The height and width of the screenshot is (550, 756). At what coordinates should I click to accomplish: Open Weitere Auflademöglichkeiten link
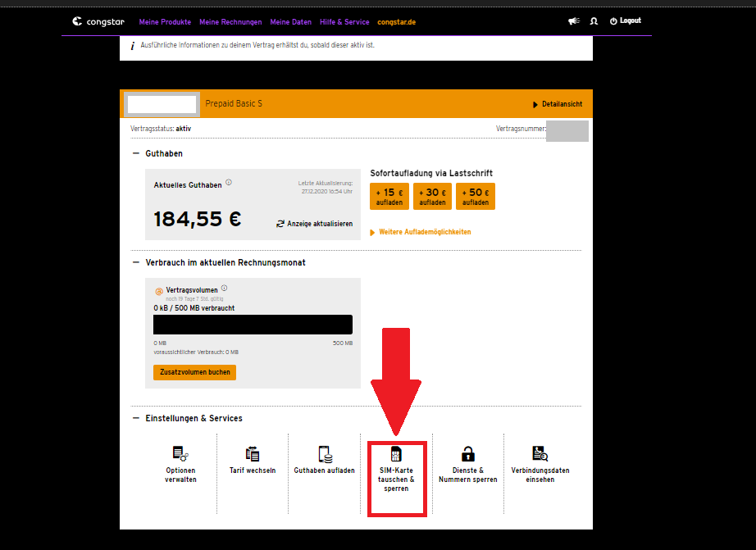click(421, 232)
